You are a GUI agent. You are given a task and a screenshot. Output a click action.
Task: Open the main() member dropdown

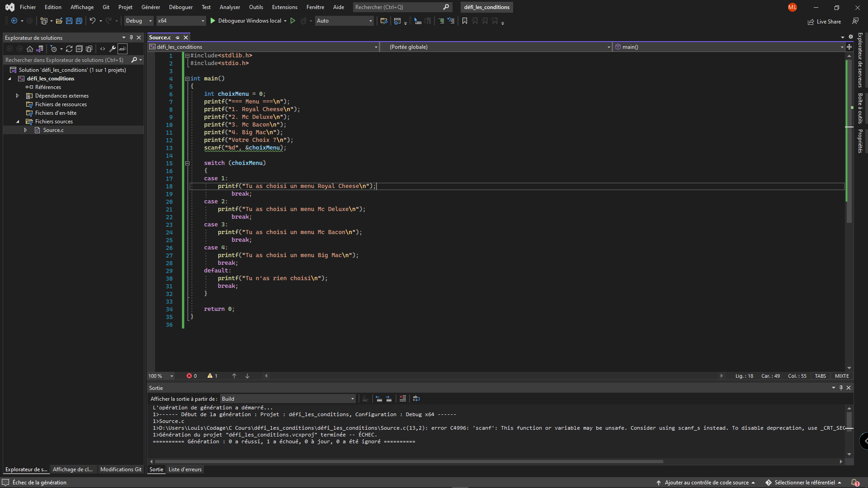[729, 47]
